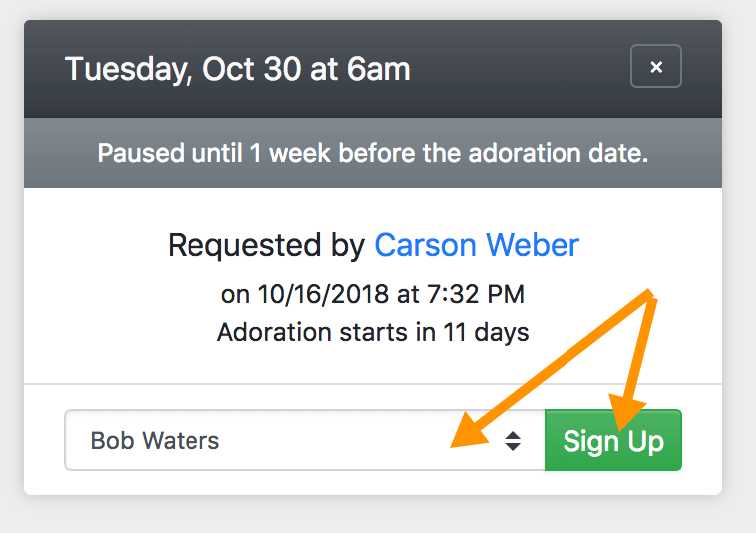756x533 pixels.
Task: Click the up-down arrows on the select box
Action: (513, 440)
